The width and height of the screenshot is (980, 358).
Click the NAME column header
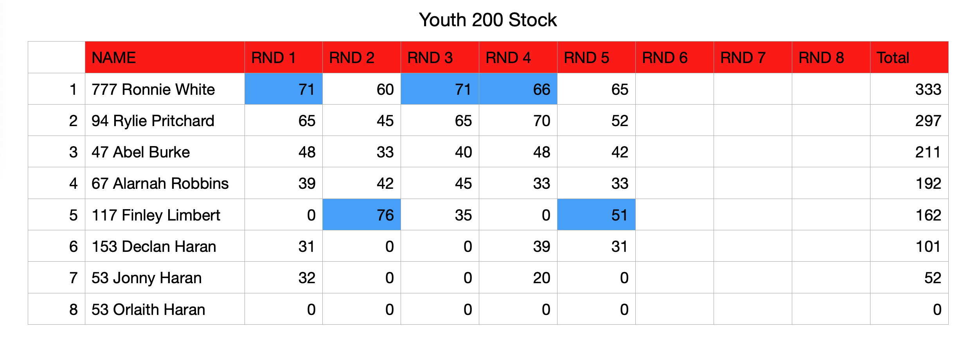[165, 57]
